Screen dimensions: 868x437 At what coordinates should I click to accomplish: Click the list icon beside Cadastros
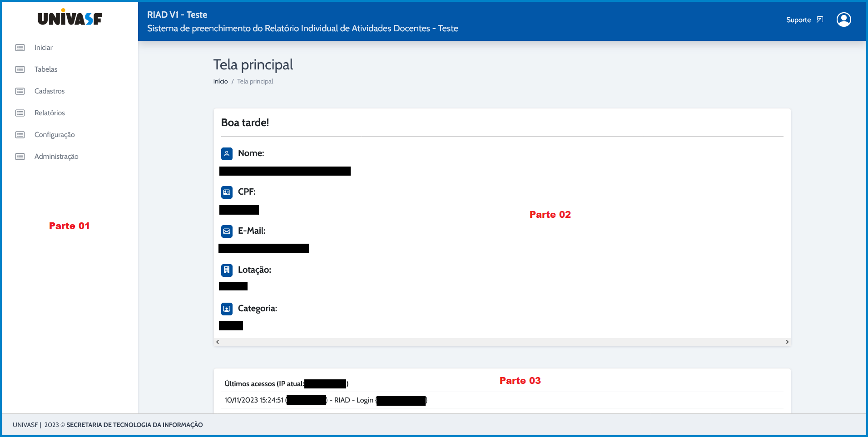20,91
